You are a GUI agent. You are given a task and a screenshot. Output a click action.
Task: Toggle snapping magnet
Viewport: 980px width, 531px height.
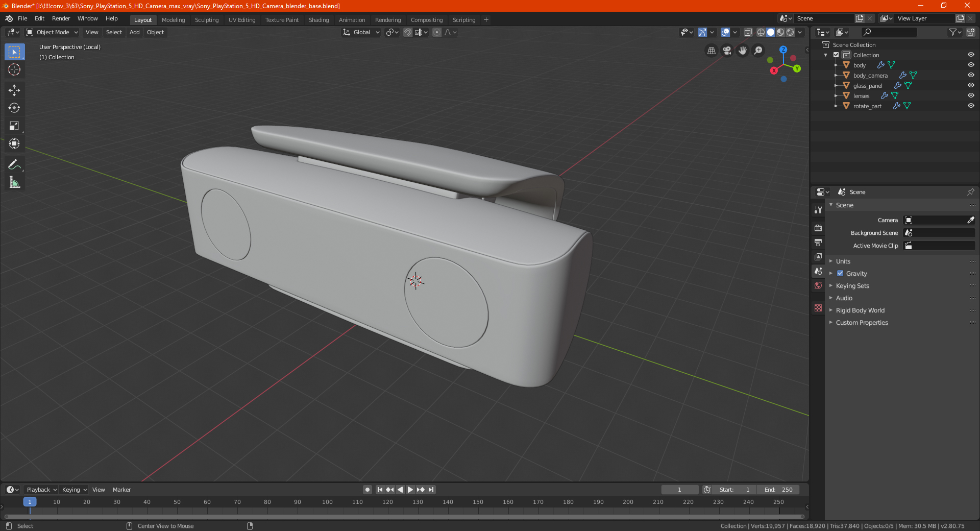[408, 32]
